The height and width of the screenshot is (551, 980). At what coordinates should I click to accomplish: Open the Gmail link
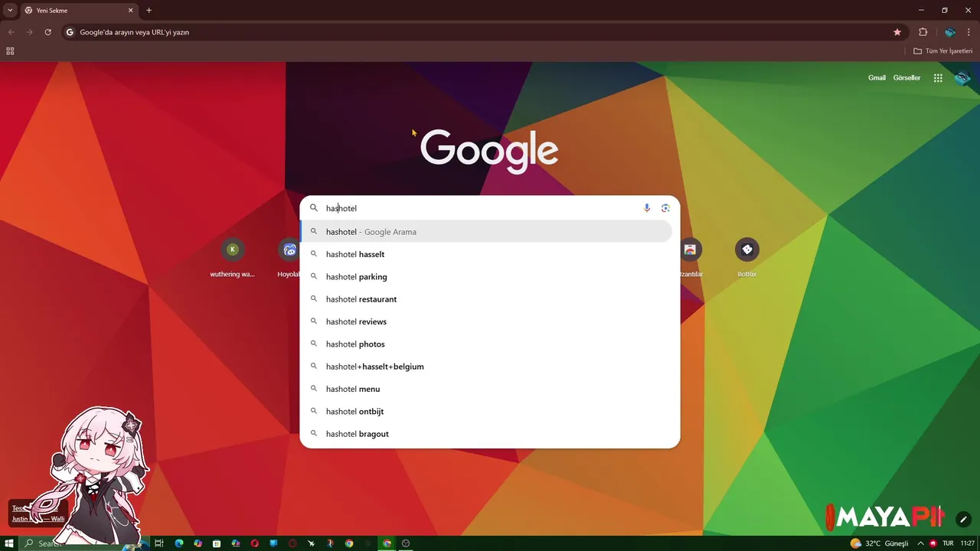pyautogui.click(x=877, y=78)
